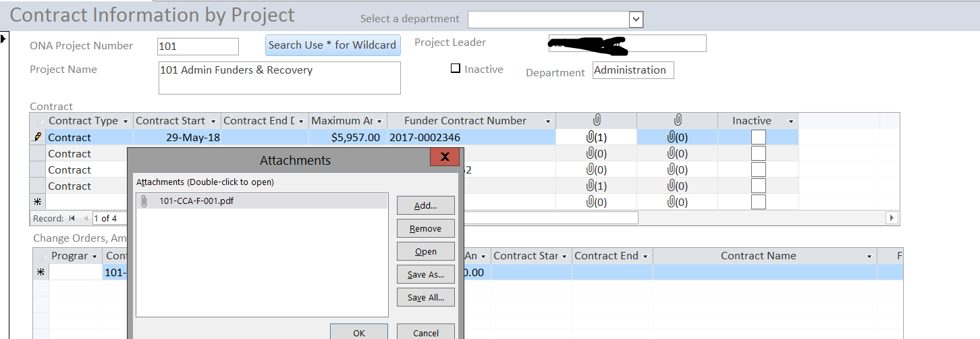Click the new-record asterisk in the Contract grid
This screenshot has height=339, width=980.
[x=38, y=202]
